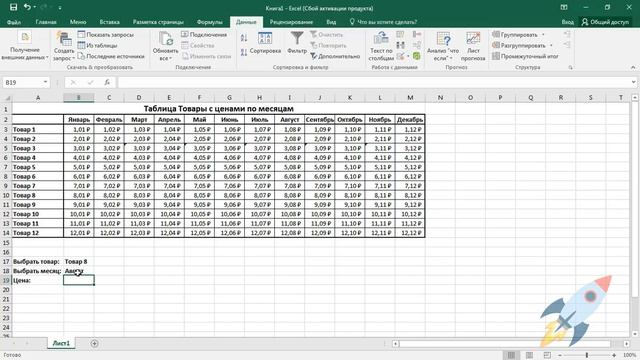
Task: Save the workbook with the floppy icon
Action: [13, 7]
